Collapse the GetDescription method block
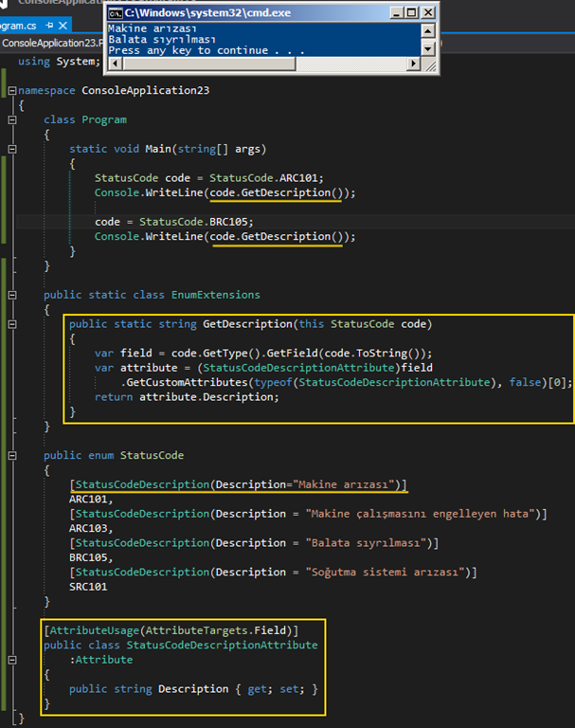Viewport: 575px width, 728px height. tap(11, 324)
